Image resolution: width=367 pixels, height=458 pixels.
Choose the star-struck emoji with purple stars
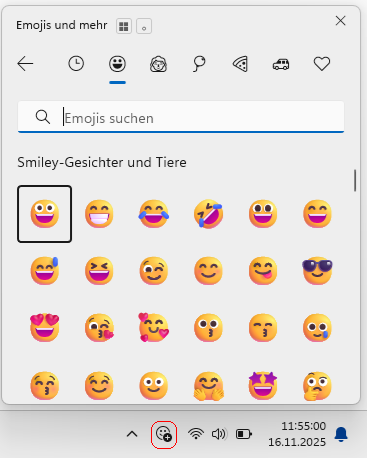pyautogui.click(x=263, y=386)
